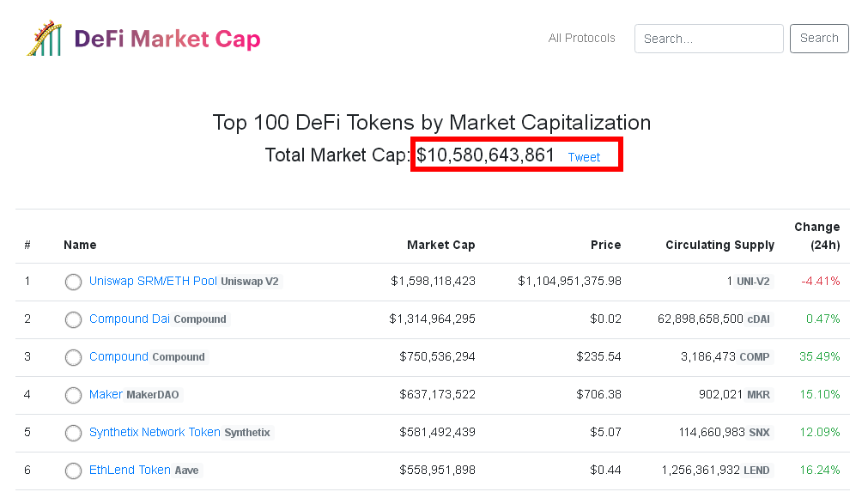
Task: Open the EthLend Token link
Action: click(130, 470)
